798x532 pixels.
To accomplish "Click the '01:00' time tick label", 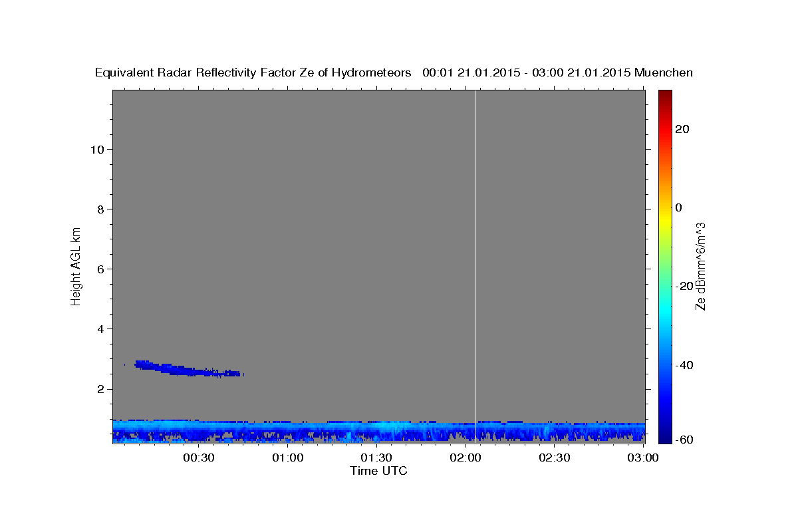I will pos(287,458).
